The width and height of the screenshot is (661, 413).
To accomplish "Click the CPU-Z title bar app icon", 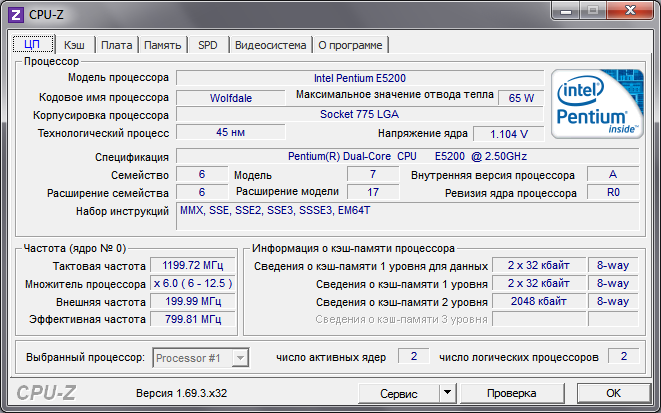I will coord(15,13).
